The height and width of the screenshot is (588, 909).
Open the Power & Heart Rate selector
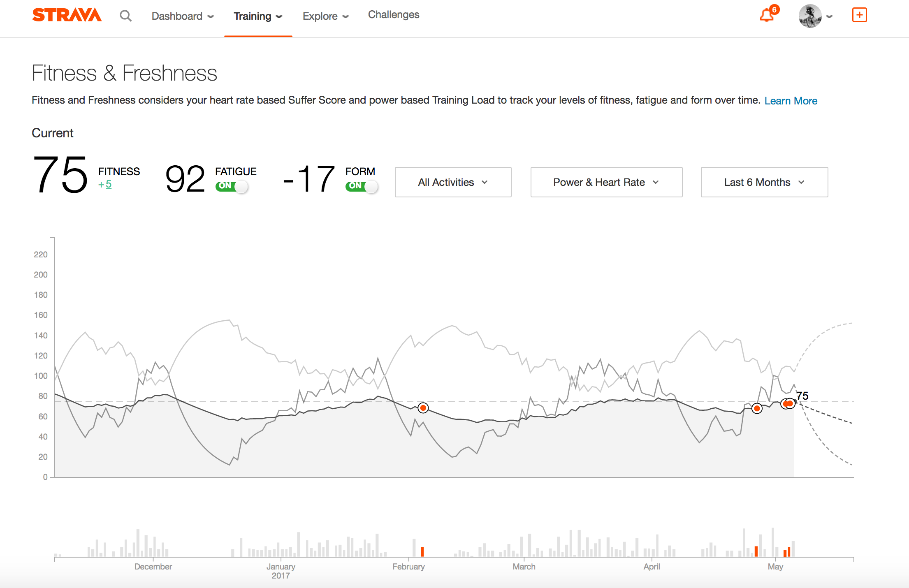pos(606,182)
